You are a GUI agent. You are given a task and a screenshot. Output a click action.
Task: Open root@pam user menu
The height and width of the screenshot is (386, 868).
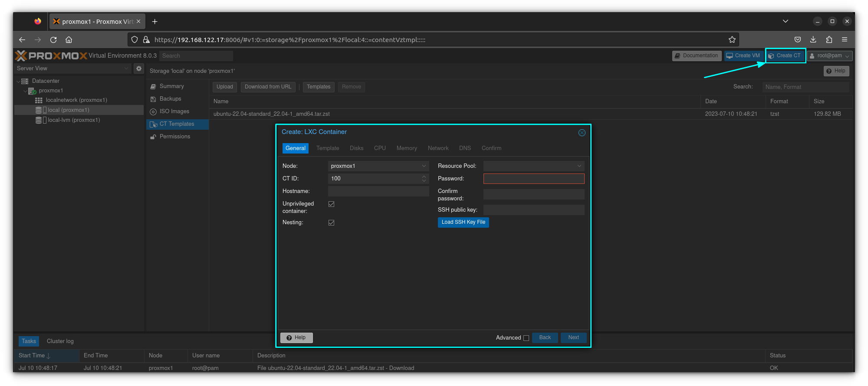[x=829, y=56]
